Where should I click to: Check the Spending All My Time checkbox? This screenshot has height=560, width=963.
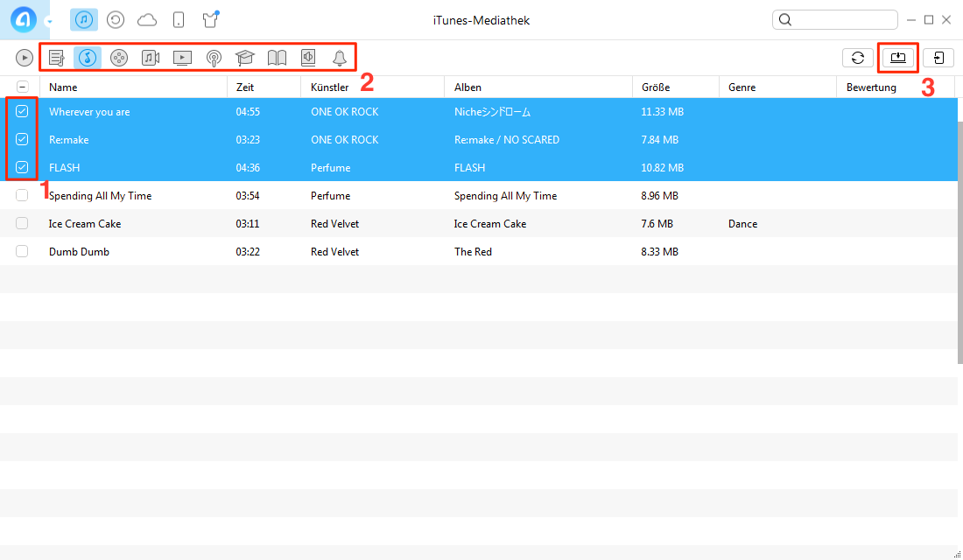(x=22, y=195)
